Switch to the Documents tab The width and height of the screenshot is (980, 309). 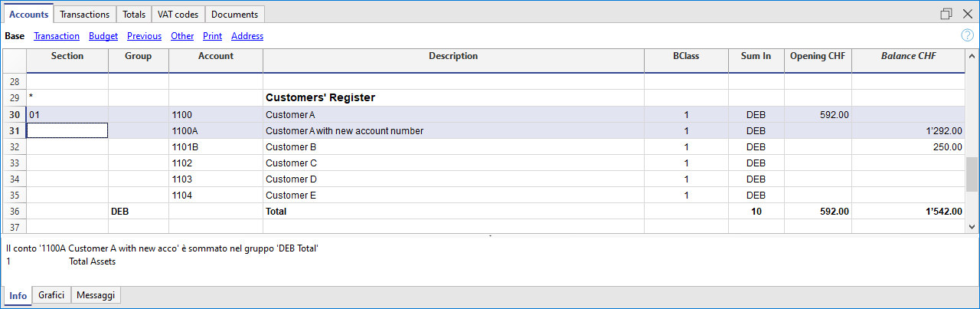235,15
